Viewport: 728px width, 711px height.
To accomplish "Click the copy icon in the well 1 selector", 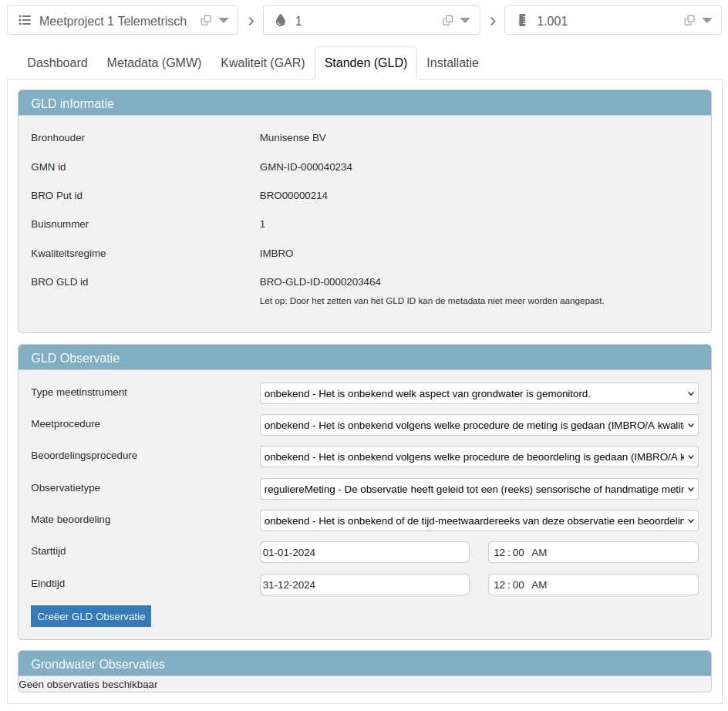I will tap(447, 21).
